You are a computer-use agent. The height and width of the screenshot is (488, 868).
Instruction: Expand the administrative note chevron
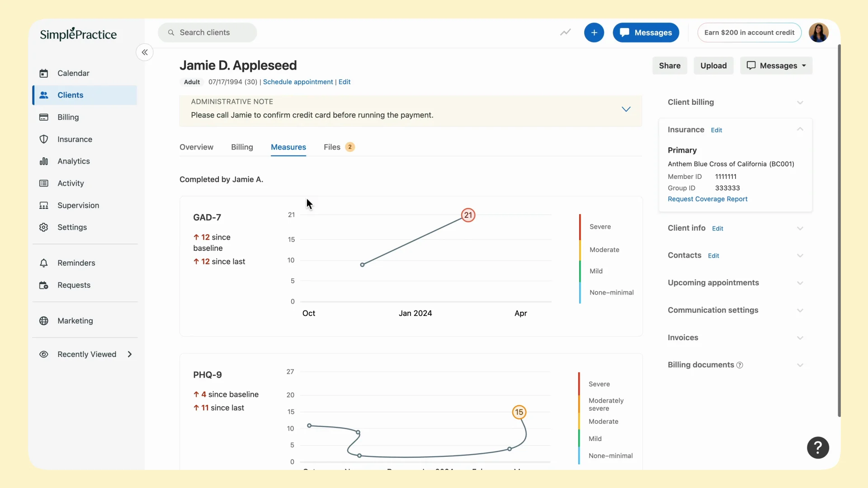click(x=626, y=109)
